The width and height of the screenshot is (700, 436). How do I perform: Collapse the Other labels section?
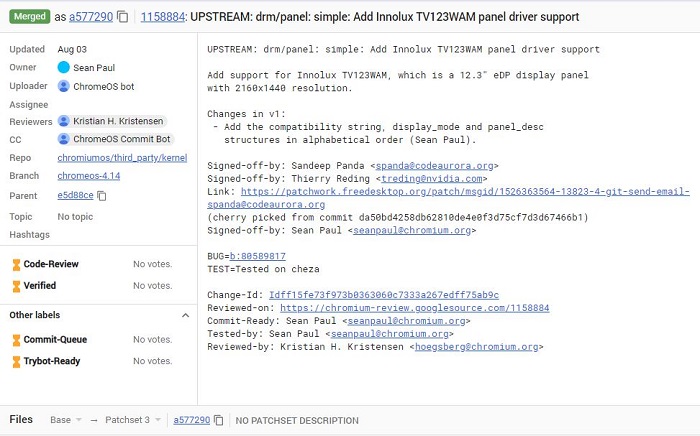[185, 315]
